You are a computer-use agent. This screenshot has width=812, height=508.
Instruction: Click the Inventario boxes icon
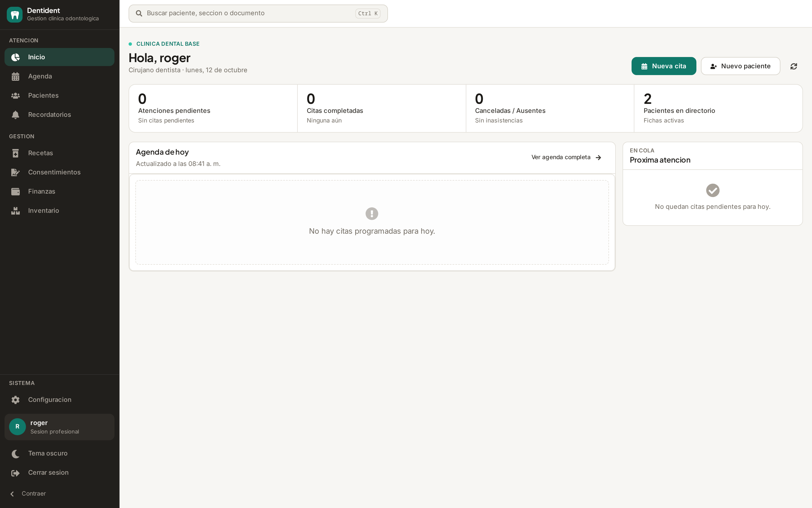[16, 211]
